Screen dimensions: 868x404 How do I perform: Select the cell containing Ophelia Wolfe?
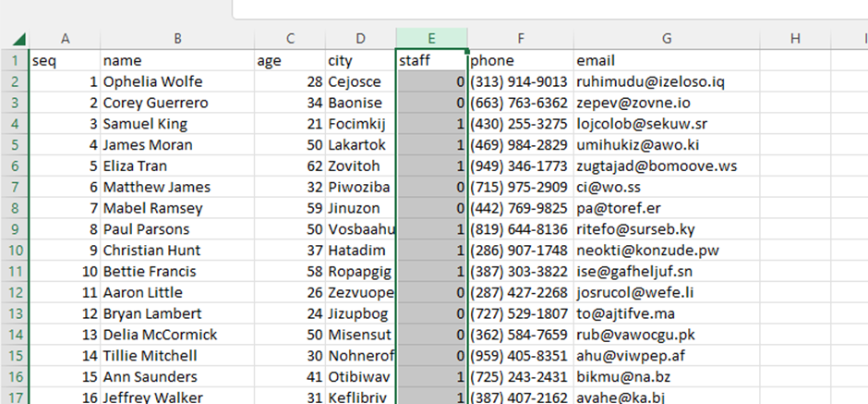pyautogui.click(x=177, y=81)
